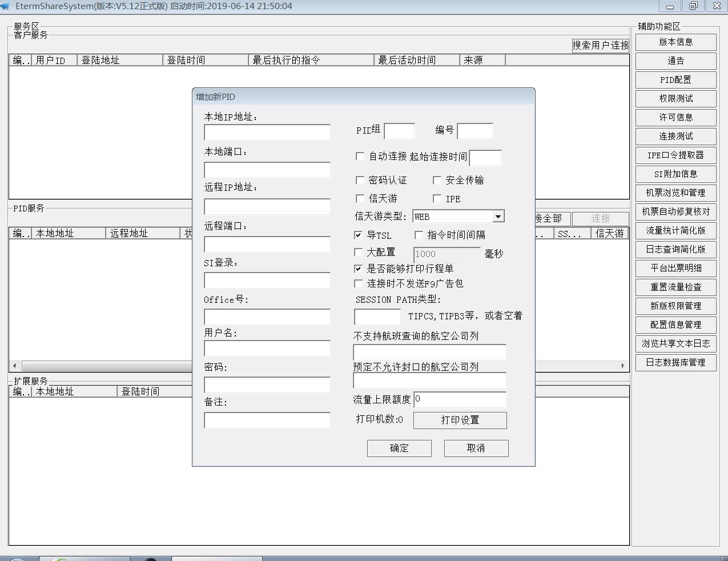Viewport: 728px width, 561px height.
Task: Click the 通告 button
Action: 675,61
